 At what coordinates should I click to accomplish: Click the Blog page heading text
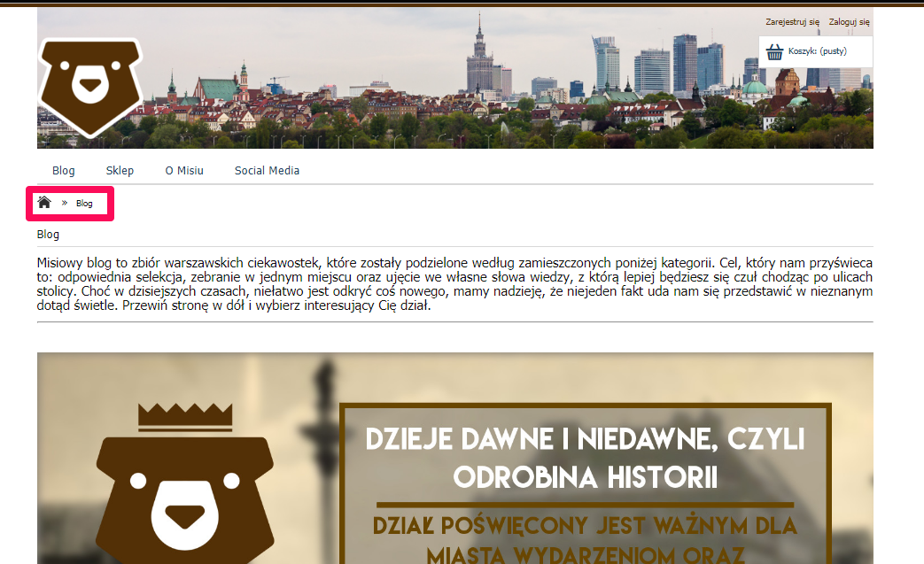[x=48, y=235]
